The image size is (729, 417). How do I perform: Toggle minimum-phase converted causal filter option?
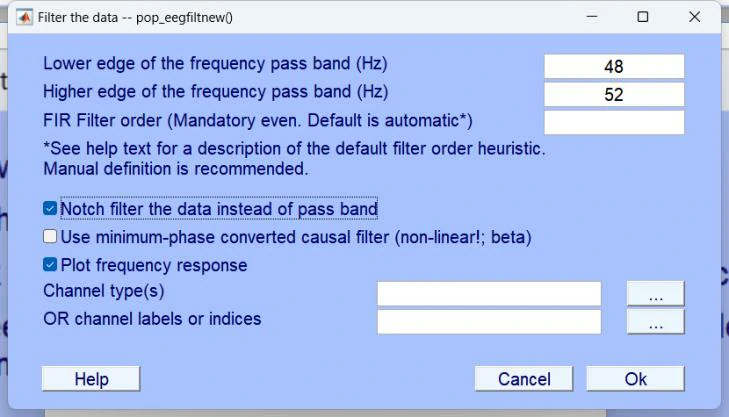[50, 237]
